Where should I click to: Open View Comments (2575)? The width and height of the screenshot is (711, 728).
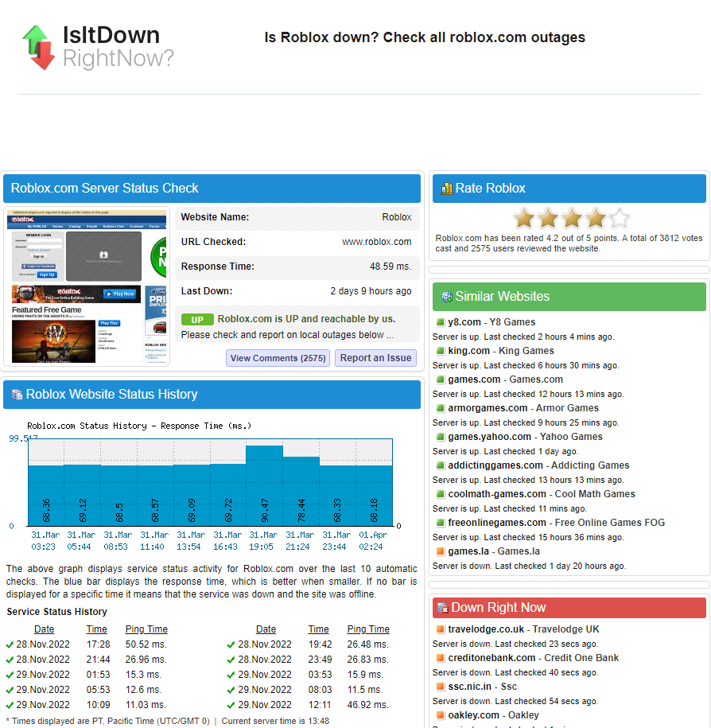click(278, 358)
